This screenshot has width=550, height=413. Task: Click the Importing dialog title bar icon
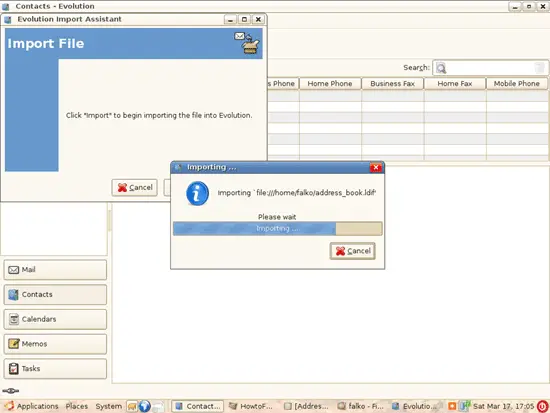pyautogui.click(x=178, y=167)
